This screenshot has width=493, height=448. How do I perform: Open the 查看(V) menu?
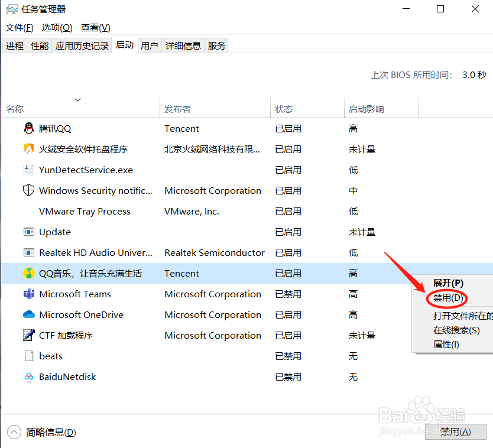(x=95, y=27)
